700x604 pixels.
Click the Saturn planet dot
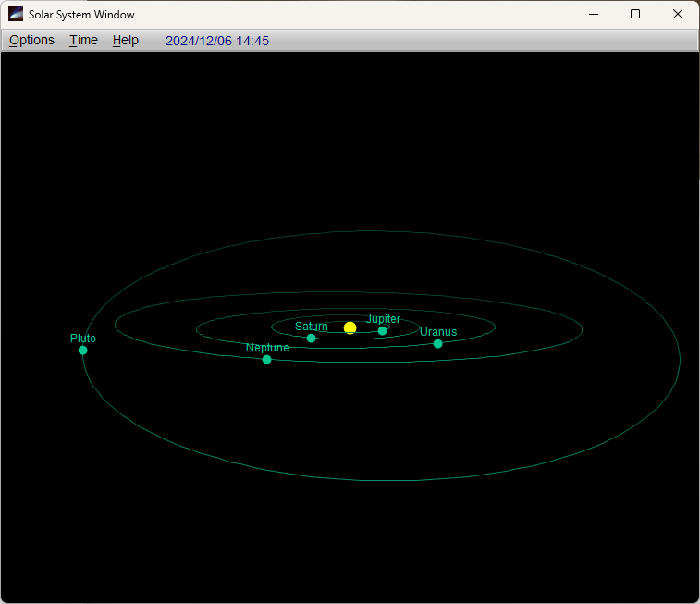pyautogui.click(x=311, y=339)
